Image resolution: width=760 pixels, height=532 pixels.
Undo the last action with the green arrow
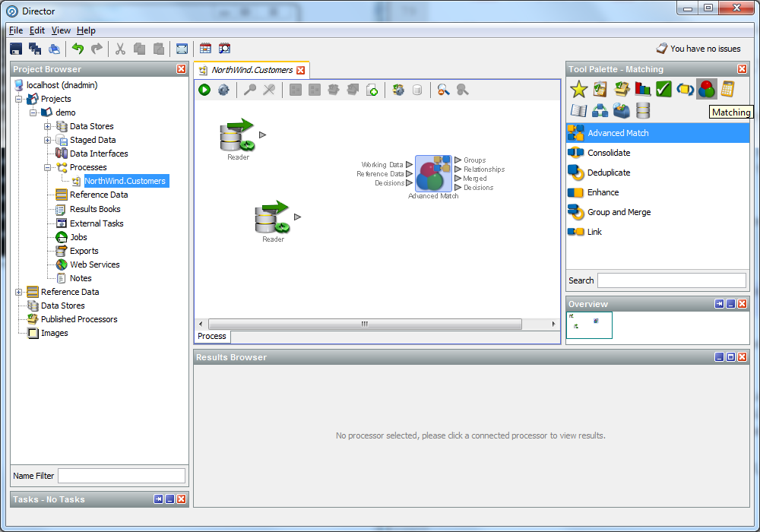pyautogui.click(x=78, y=49)
